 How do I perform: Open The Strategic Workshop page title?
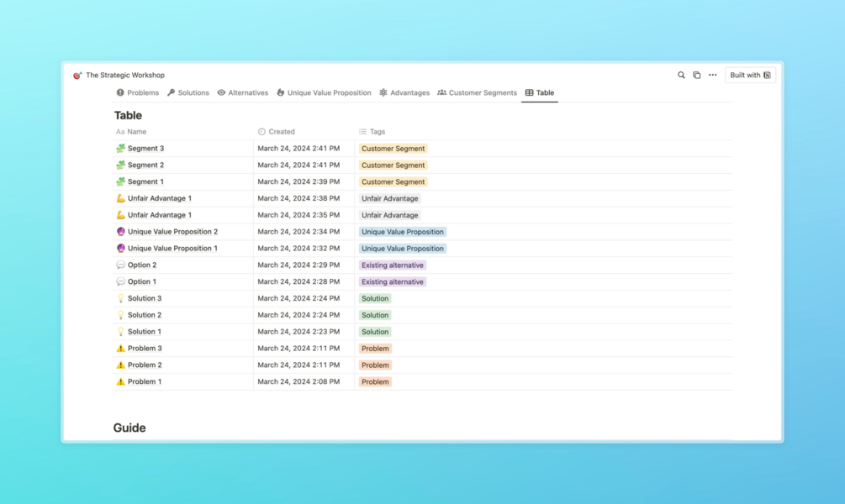(x=125, y=76)
